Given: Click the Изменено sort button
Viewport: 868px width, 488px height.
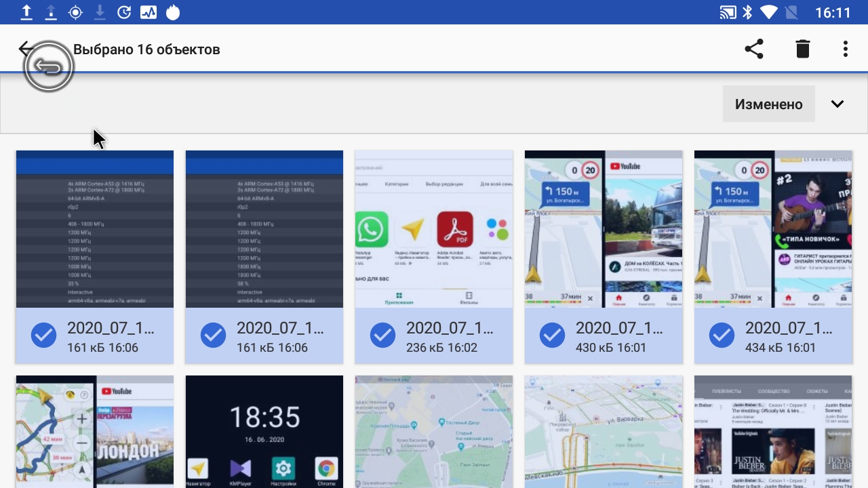Looking at the screenshot, I should tap(768, 104).
